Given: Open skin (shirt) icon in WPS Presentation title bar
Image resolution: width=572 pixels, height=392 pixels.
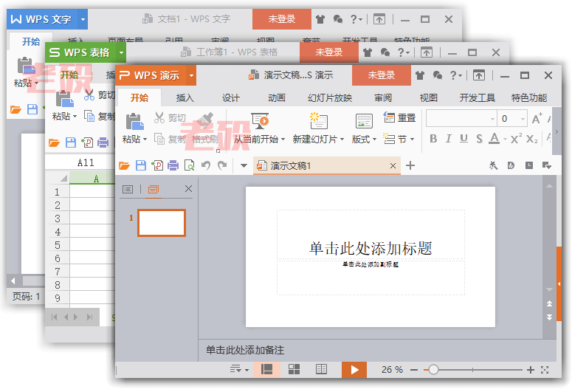Looking at the screenshot, I should click(x=420, y=75).
